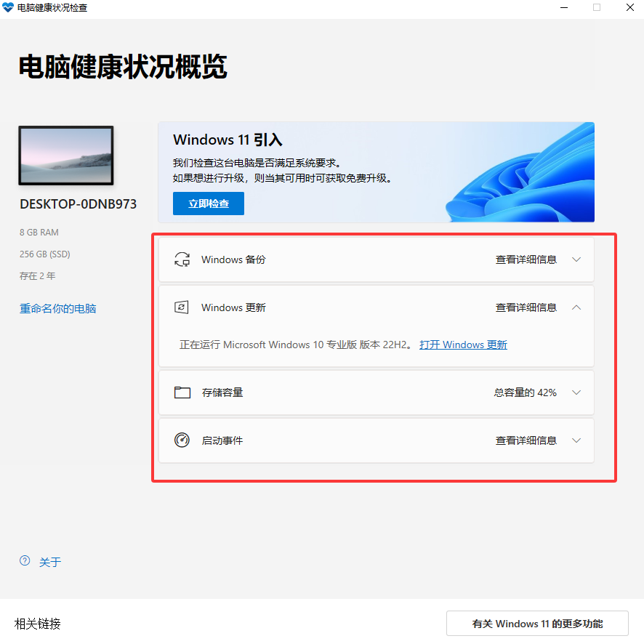The width and height of the screenshot is (644, 644).
Task: Click the 256 GB (SSD) text
Action: [x=45, y=254]
